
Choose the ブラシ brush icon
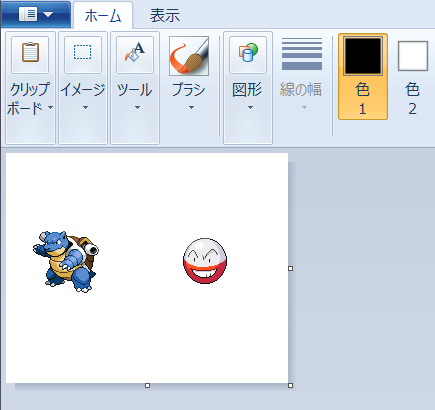click(x=189, y=56)
